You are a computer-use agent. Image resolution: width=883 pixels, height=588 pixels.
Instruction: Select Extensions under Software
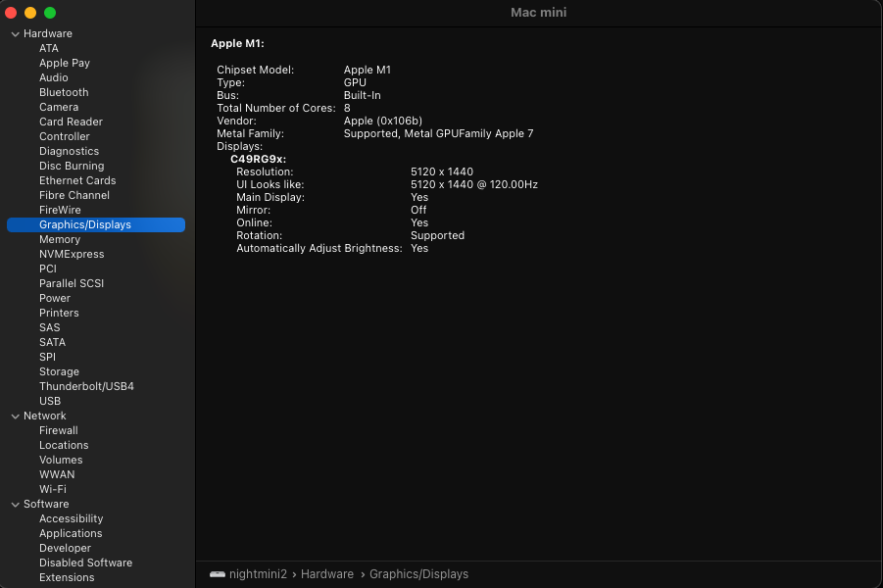click(67, 577)
